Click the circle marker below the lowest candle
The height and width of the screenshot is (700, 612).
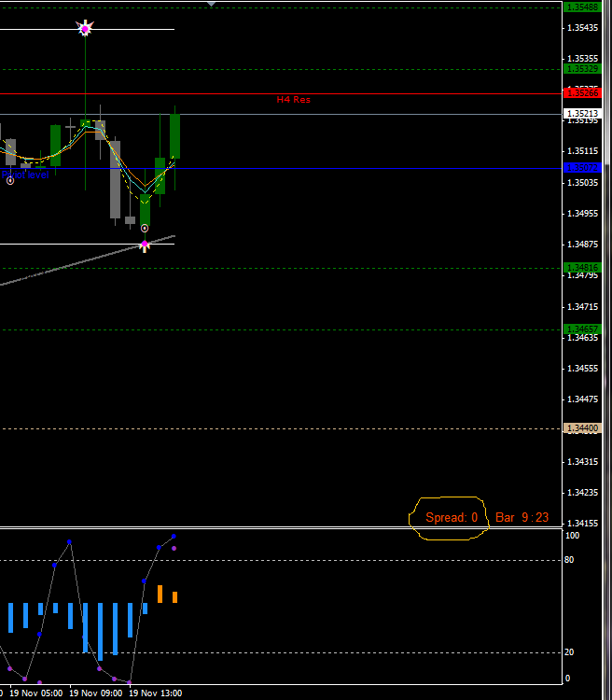click(145, 228)
